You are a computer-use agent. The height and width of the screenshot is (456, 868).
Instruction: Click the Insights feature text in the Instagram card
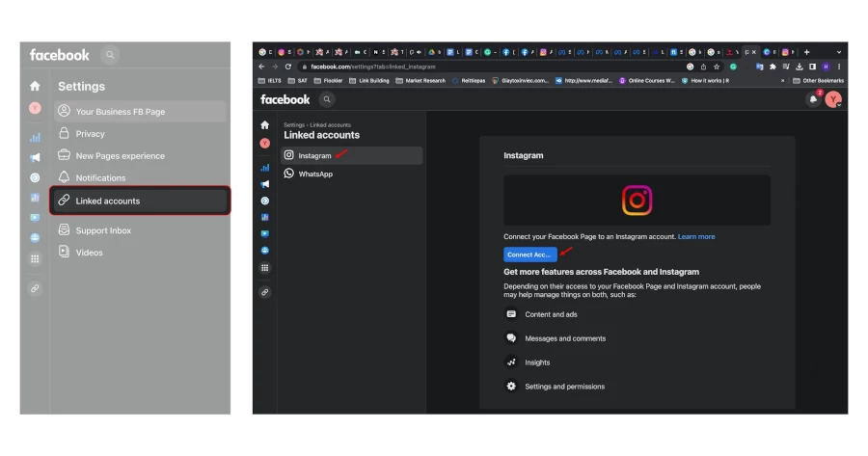coord(537,362)
